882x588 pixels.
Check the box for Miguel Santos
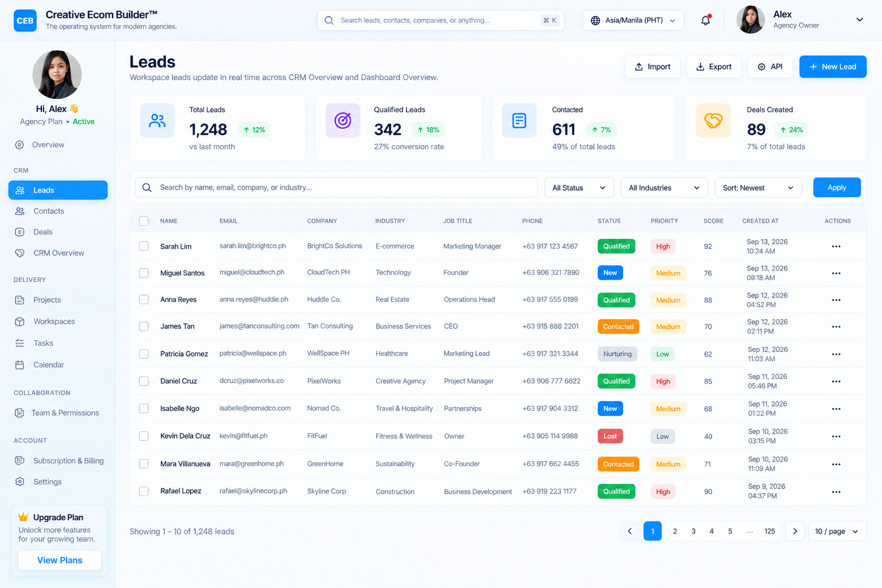pyautogui.click(x=144, y=273)
